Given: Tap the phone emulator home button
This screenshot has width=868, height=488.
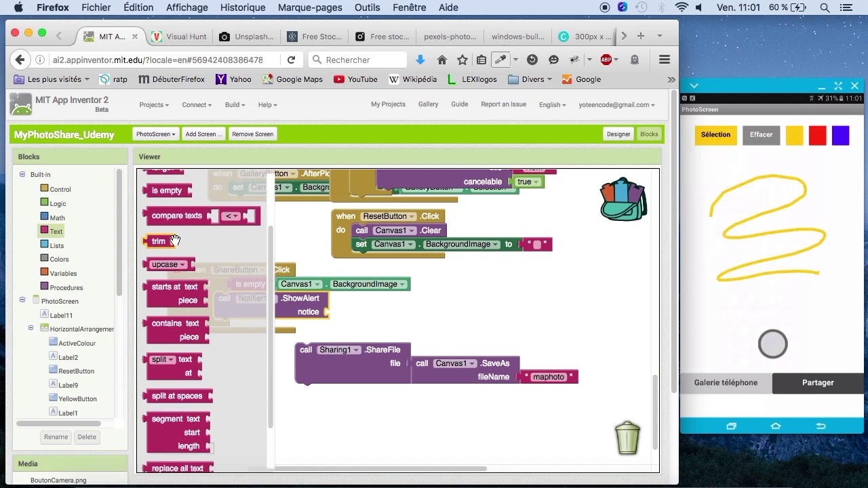Looking at the screenshot, I should (x=776, y=426).
